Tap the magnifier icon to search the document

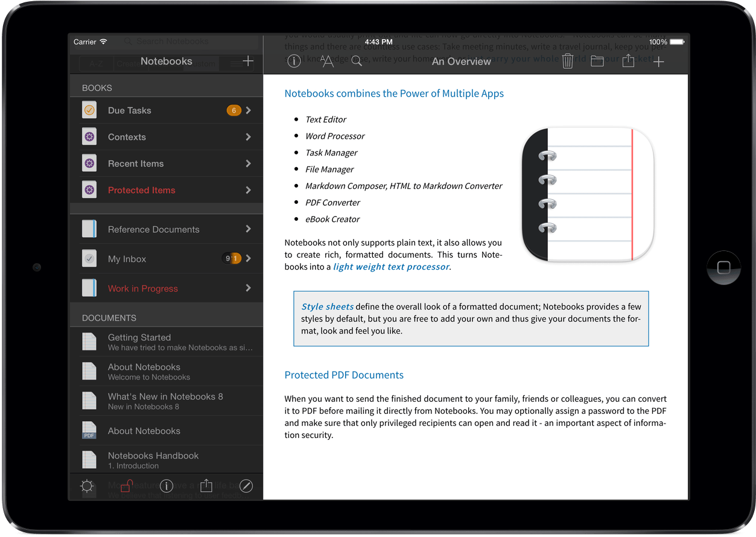357,62
